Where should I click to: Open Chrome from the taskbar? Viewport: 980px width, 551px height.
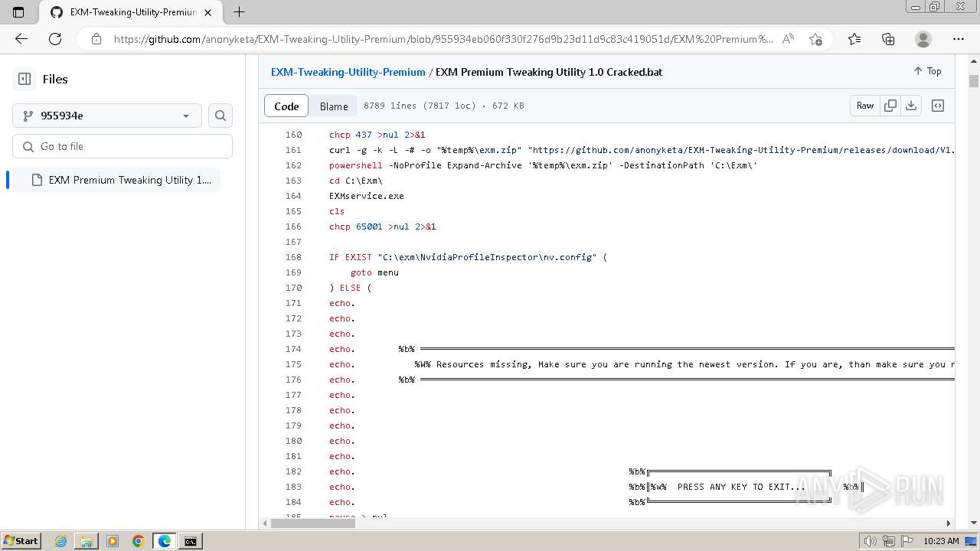(x=139, y=541)
